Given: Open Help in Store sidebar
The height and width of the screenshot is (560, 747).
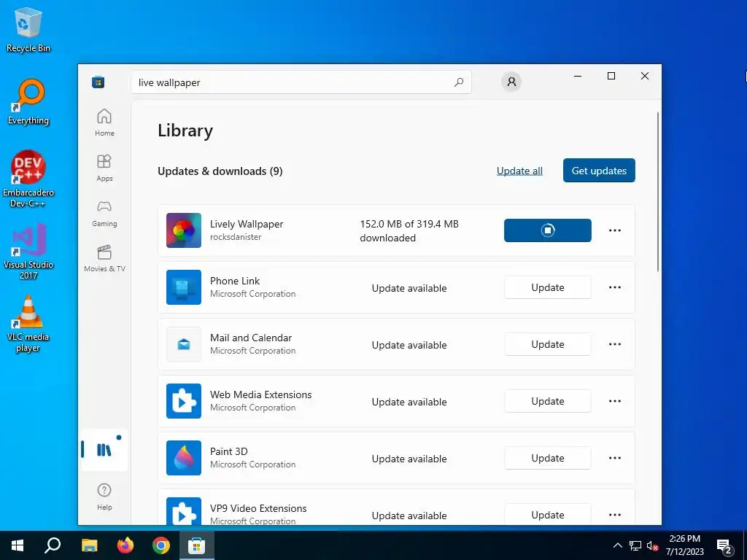Looking at the screenshot, I should pyautogui.click(x=104, y=497).
